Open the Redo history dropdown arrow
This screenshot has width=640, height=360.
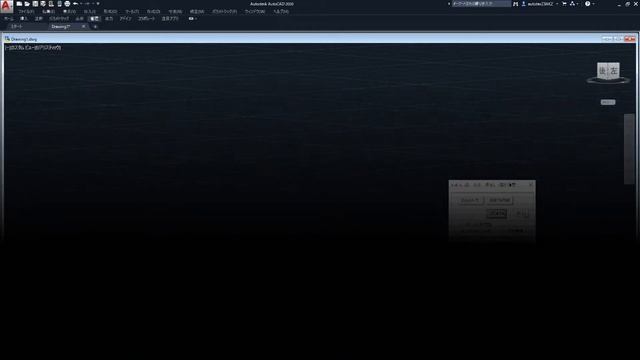pyautogui.click(x=93, y=4)
